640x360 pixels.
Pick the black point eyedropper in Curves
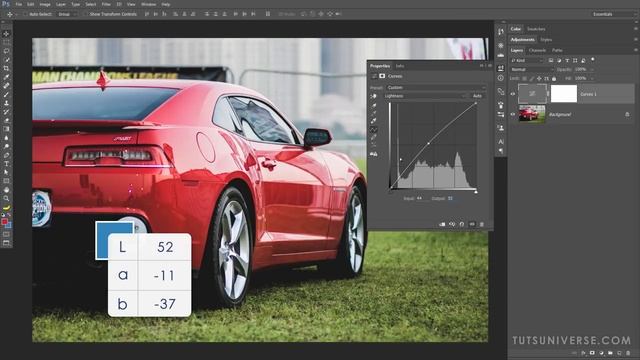click(373, 105)
